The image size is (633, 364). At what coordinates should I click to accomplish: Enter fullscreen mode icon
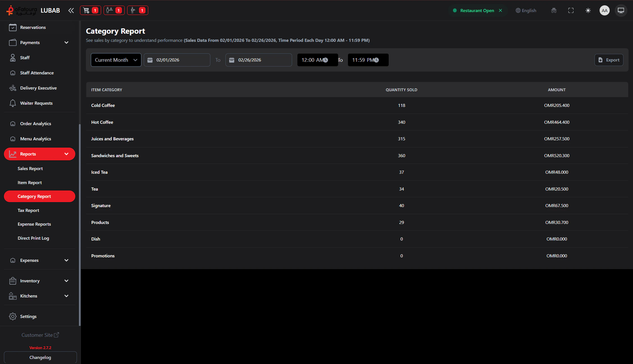click(x=571, y=10)
